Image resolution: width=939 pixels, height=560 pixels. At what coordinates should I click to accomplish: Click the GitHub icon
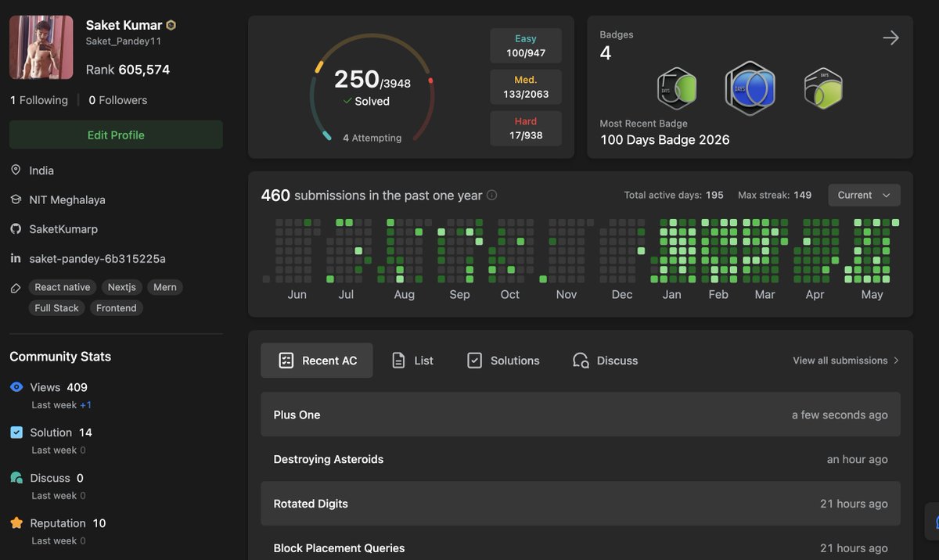[15, 229]
